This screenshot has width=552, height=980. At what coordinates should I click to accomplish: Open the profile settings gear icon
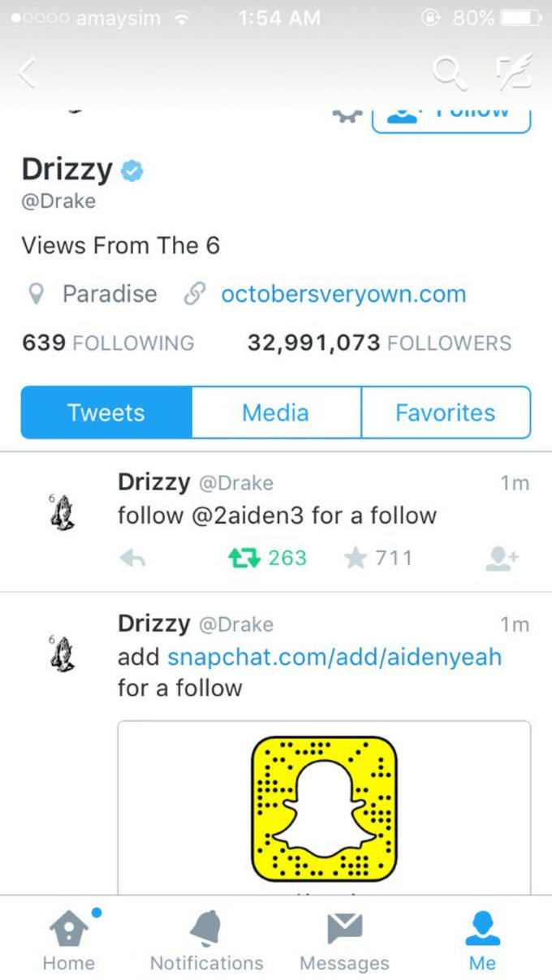(x=347, y=116)
